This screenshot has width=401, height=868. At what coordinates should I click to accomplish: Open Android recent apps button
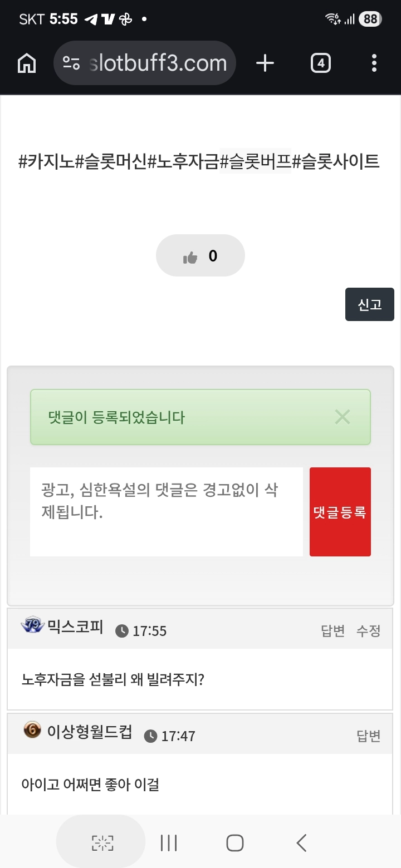[168, 843]
